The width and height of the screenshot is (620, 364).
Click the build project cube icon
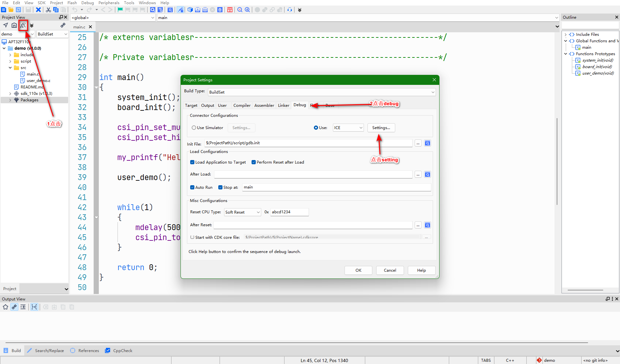click(x=190, y=10)
